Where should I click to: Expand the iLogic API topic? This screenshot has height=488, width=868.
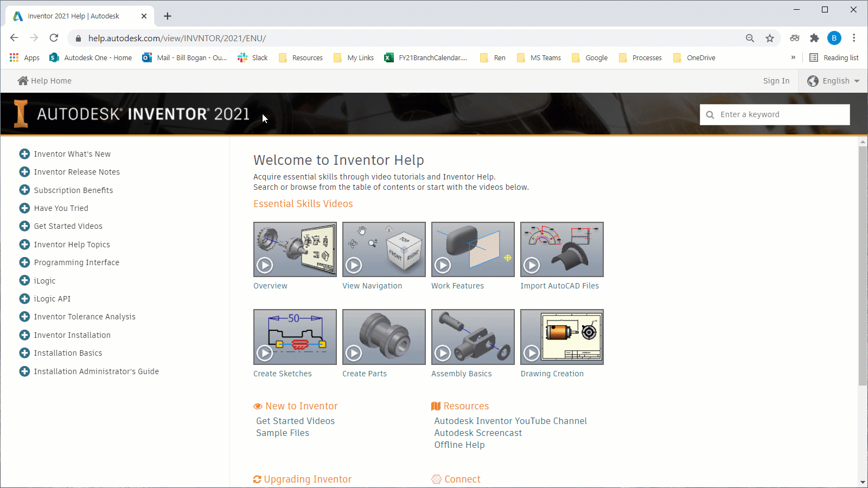(x=24, y=299)
